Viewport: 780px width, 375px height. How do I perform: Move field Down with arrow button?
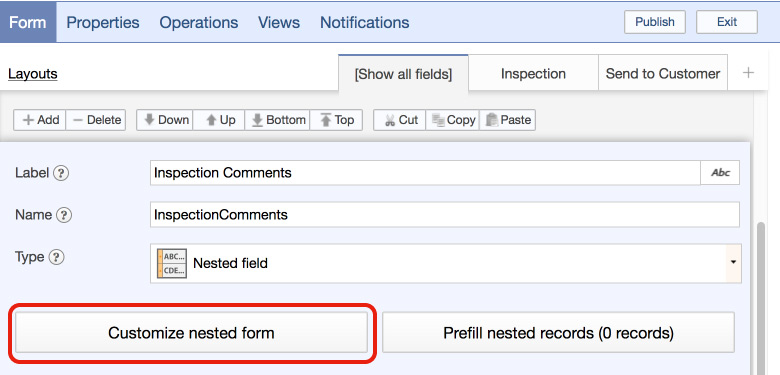pyautogui.click(x=165, y=120)
